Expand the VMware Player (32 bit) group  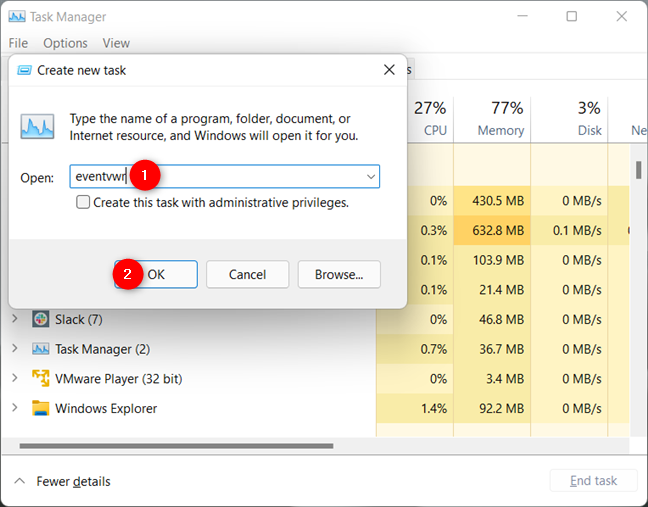[x=15, y=378]
